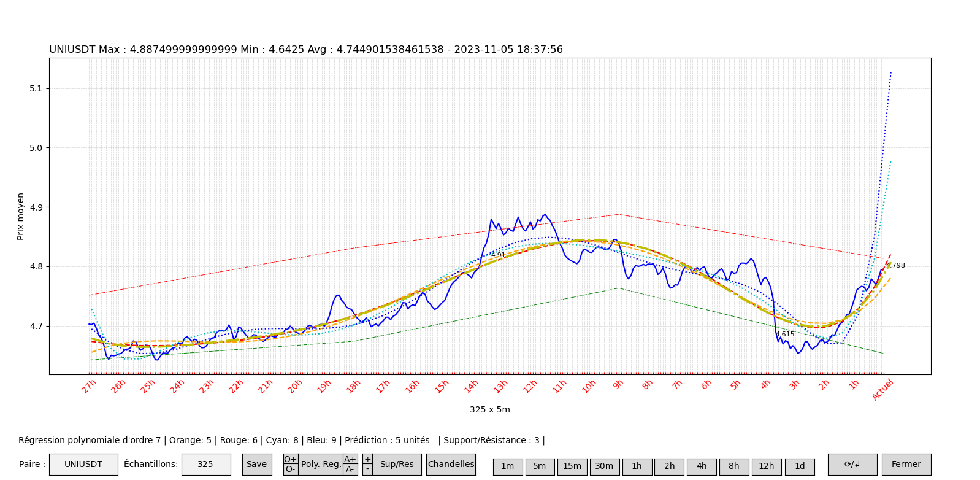980x480 pixels.
Task: Click the Échantillons field showing 325
Action: pyautogui.click(x=205, y=465)
